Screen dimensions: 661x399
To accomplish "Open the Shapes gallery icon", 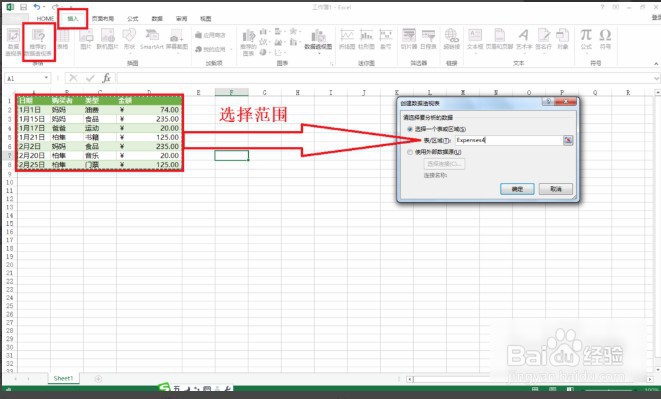I will (x=129, y=40).
